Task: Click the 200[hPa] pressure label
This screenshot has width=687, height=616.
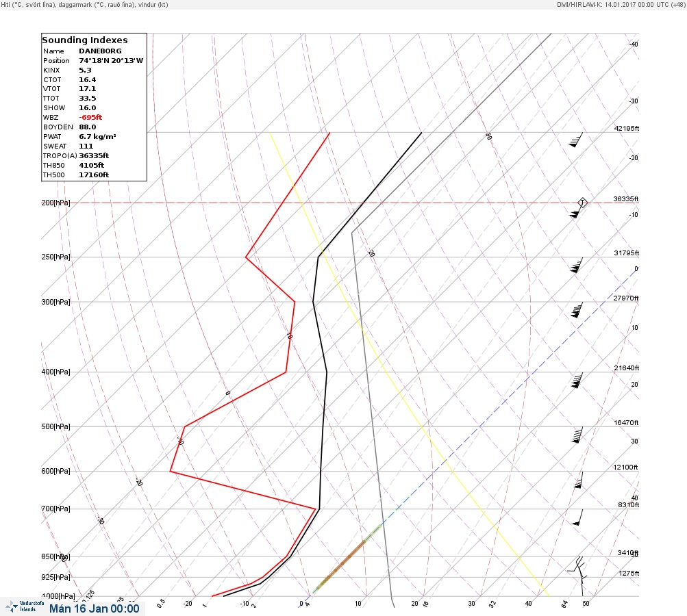Action: pyautogui.click(x=55, y=203)
